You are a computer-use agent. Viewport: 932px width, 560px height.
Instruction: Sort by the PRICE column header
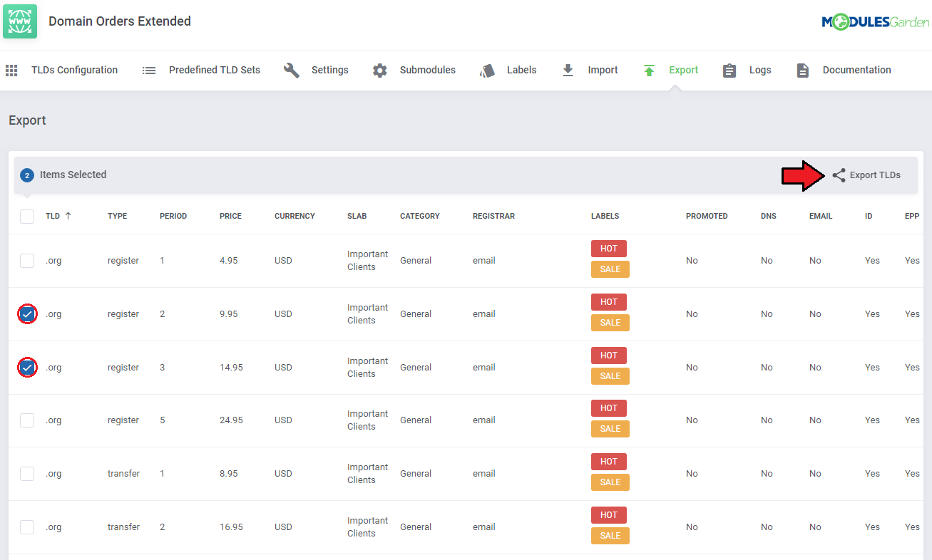(230, 216)
